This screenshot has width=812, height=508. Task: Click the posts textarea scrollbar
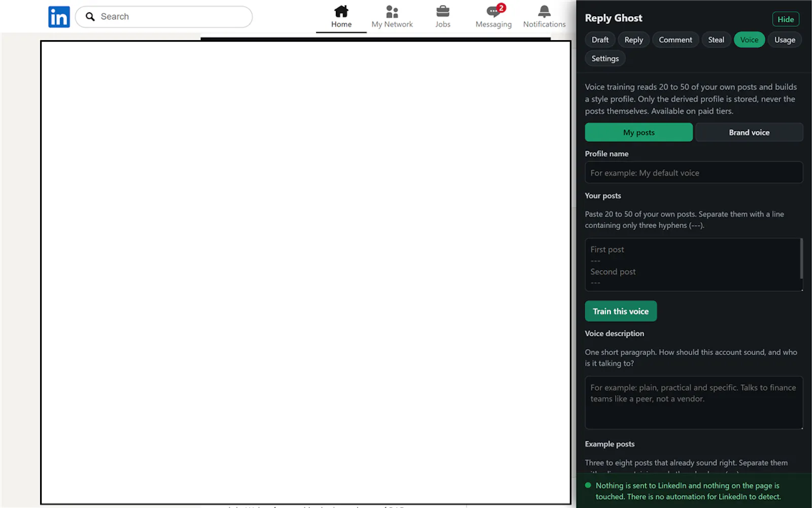point(801,259)
